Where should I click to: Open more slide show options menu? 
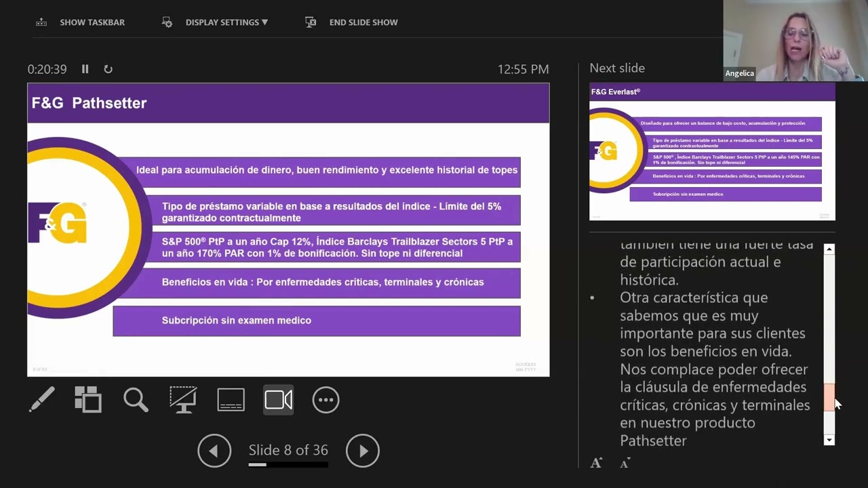tap(325, 400)
